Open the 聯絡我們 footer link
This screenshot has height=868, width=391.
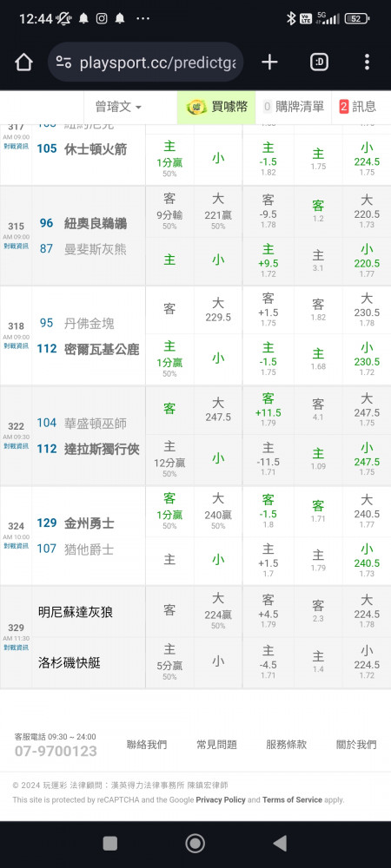147,745
